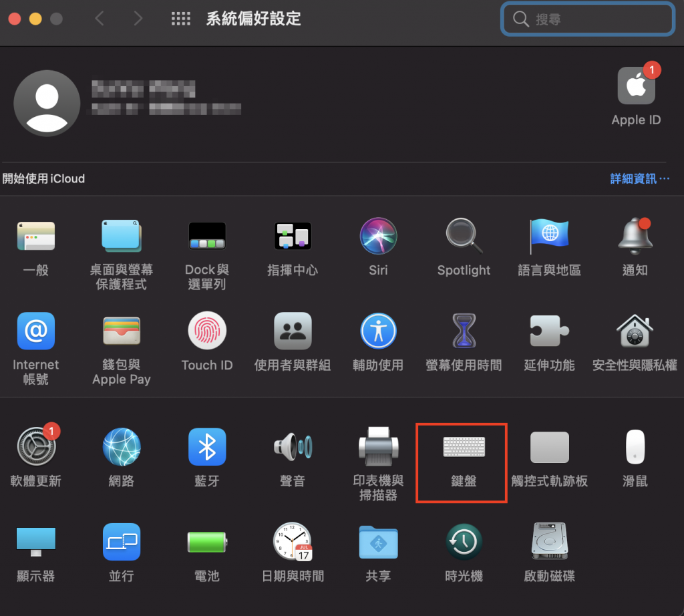Open 電池 (Battery) preferences

pos(207,542)
